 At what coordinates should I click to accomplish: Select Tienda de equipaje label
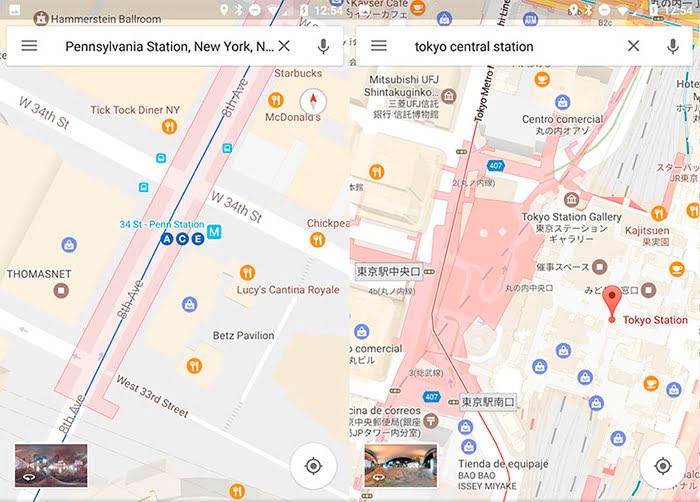[x=503, y=464]
